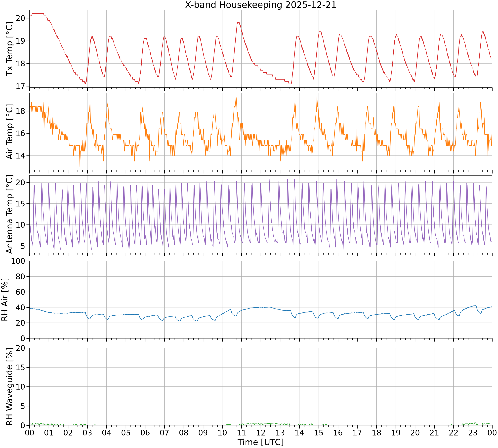The image size is (498, 448).
Task: Click the 17 tick on Tx Temp axis
Action: click(21, 86)
